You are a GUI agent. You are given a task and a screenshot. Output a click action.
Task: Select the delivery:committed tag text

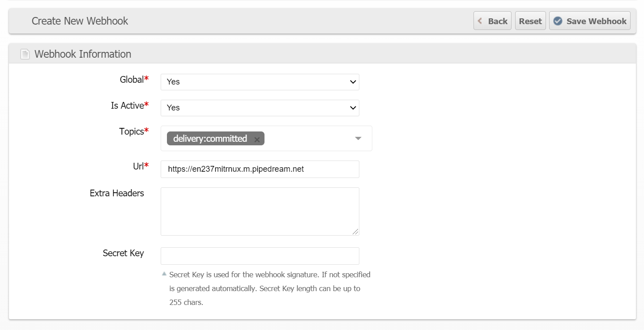210,139
